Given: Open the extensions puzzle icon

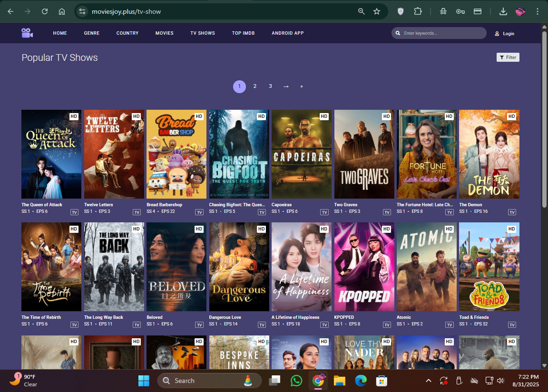Looking at the screenshot, I should (x=418, y=11).
